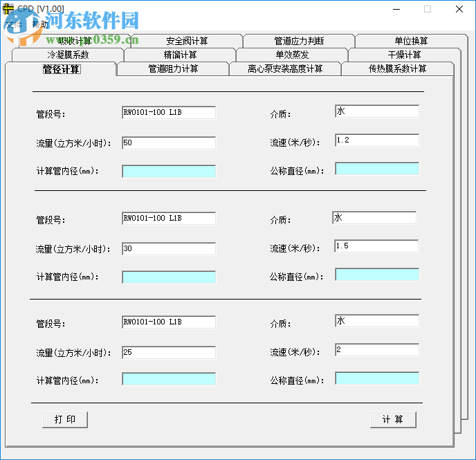The image size is (476, 460).
Task: Switch to the 离心泵安装高度计算 tab
Action: click(285, 69)
